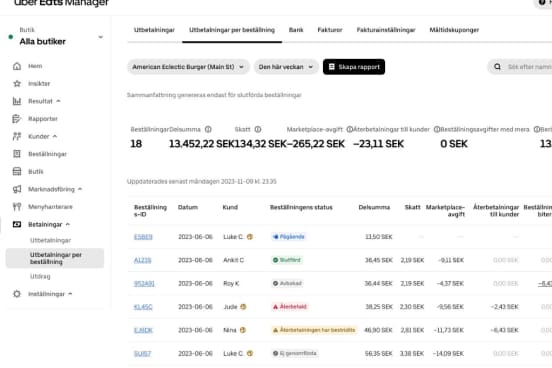The width and height of the screenshot is (552, 368).
Task: Click the Återbetald status badge
Action: pyautogui.click(x=290, y=307)
